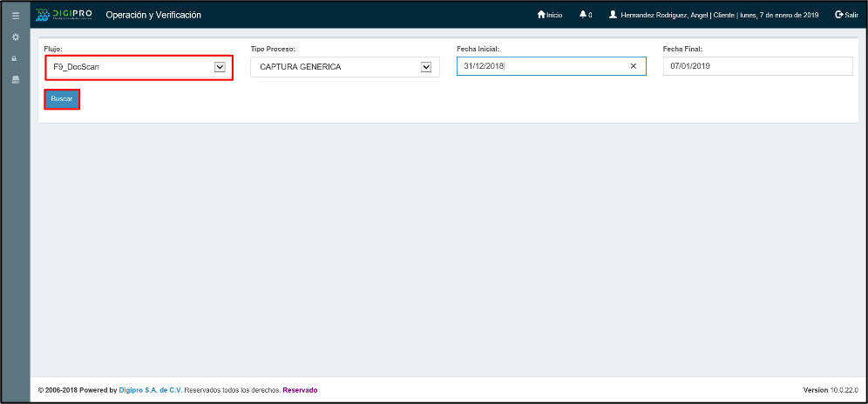The width and height of the screenshot is (868, 404).
Task: Expand the Flujo dropdown arrow
Action: (x=220, y=67)
